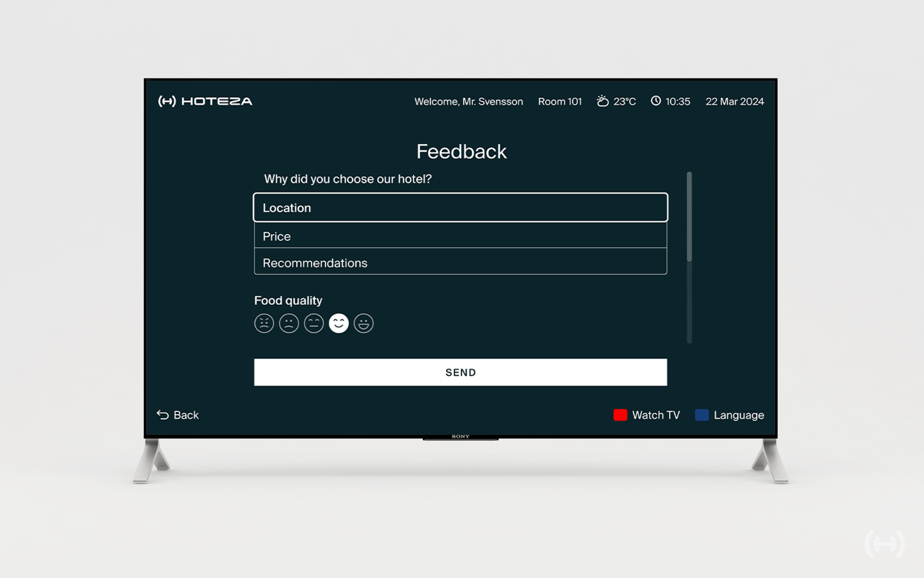Choose the Price option

click(x=460, y=236)
